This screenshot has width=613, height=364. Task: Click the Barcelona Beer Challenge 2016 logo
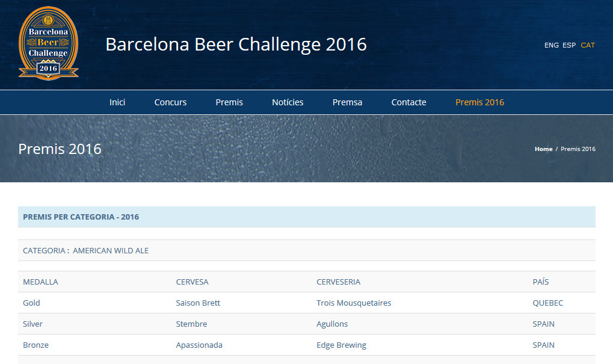point(48,43)
